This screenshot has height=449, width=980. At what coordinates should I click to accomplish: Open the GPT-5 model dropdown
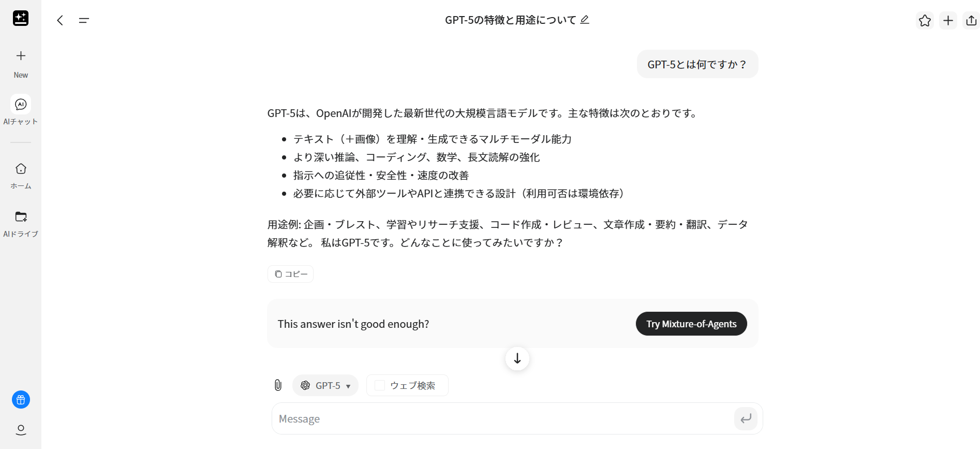click(x=325, y=385)
